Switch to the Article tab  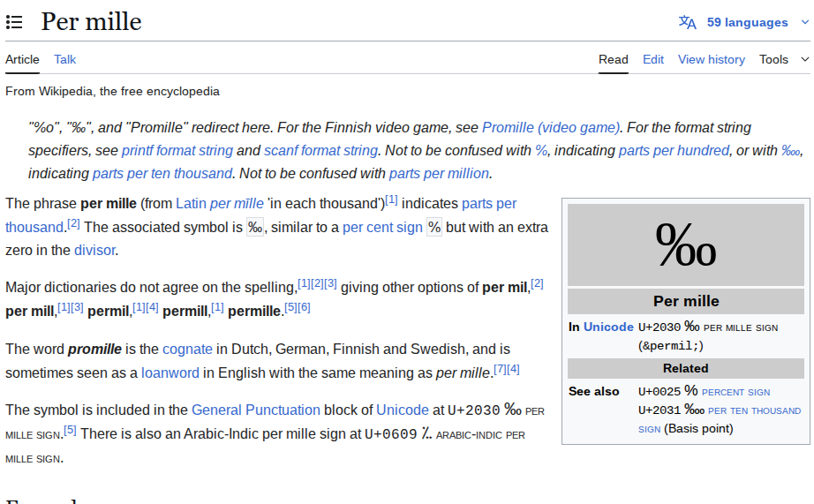pyautogui.click(x=22, y=60)
